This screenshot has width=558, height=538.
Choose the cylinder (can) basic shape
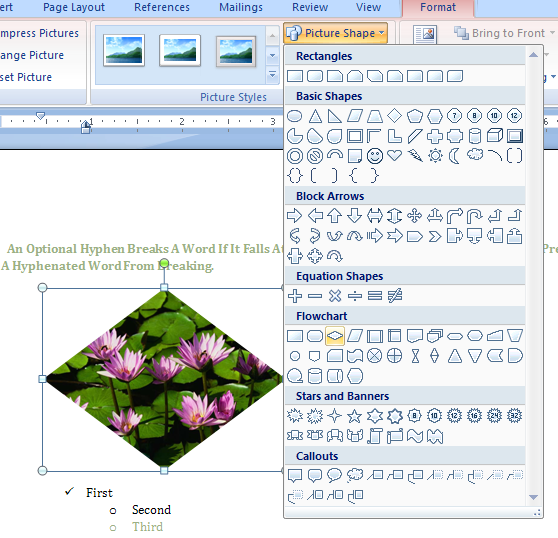[475, 136]
